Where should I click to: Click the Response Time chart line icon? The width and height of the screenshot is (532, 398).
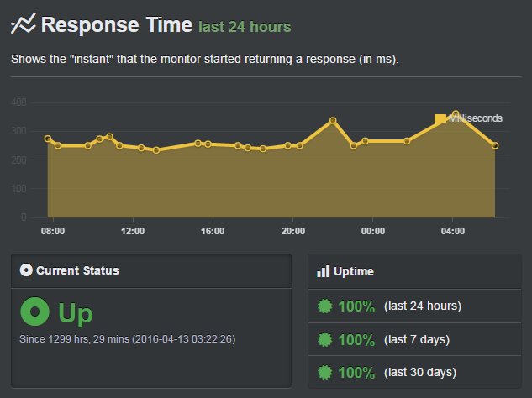pos(23,24)
